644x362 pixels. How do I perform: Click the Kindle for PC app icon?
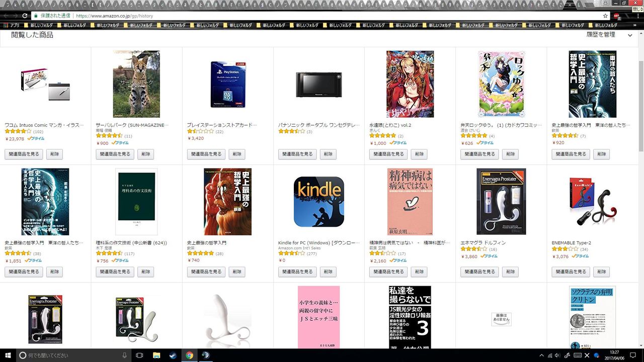pyautogui.click(x=319, y=202)
